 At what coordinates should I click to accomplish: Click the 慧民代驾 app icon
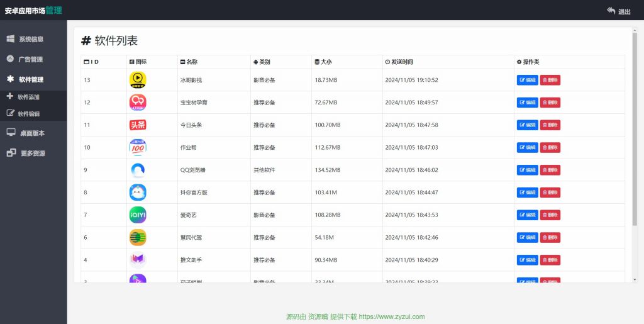pos(138,237)
